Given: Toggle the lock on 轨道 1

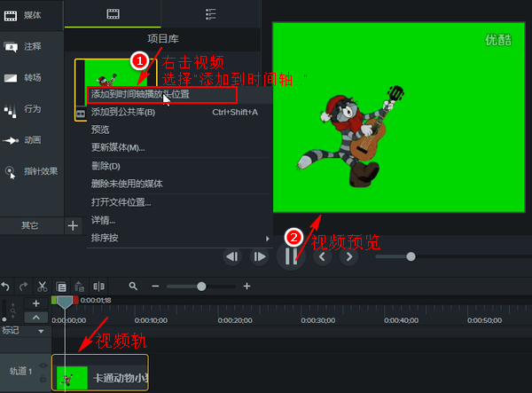Looking at the screenshot, I should point(43,379).
